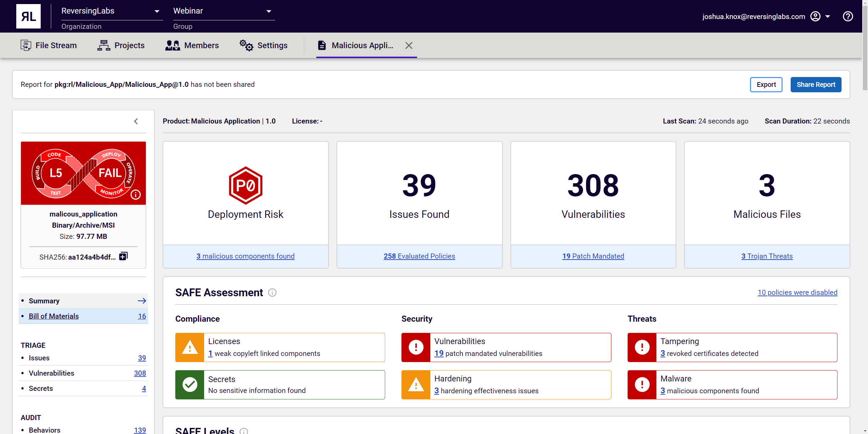Click info icon on the FAIL badge
The image size is (868, 434).
136,194
